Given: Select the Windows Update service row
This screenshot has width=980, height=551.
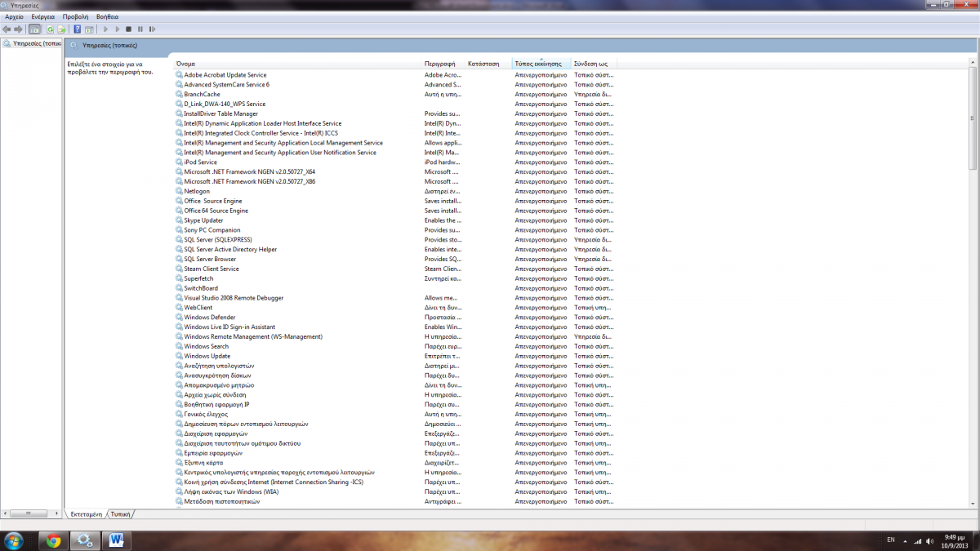Looking at the screenshot, I should [x=394, y=356].
